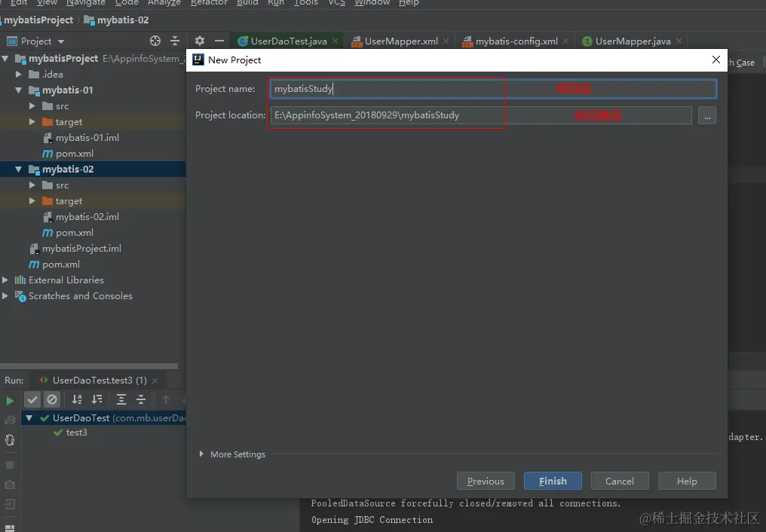Collapse the mybatisProject root node
766x532 pixels.
tap(5, 59)
